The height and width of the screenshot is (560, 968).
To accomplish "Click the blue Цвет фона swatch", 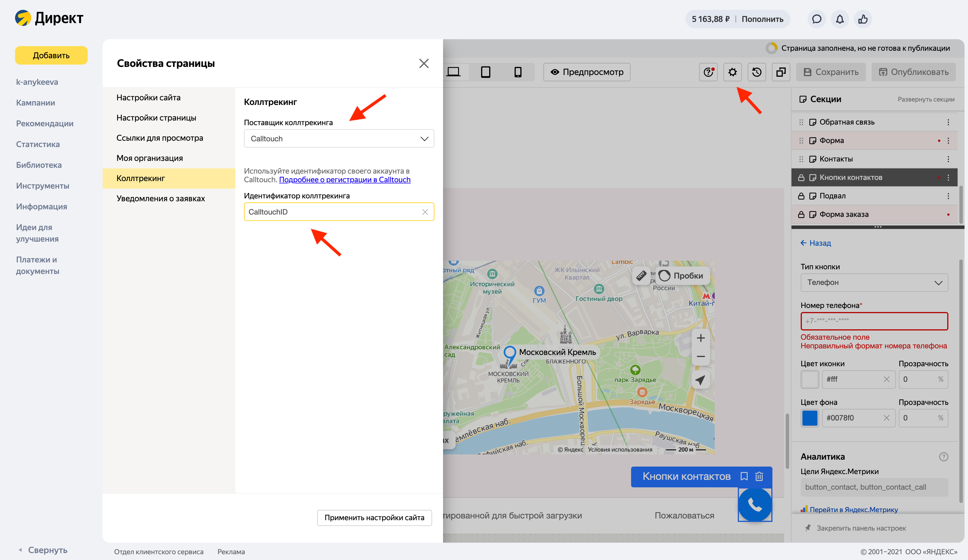I will tap(809, 418).
